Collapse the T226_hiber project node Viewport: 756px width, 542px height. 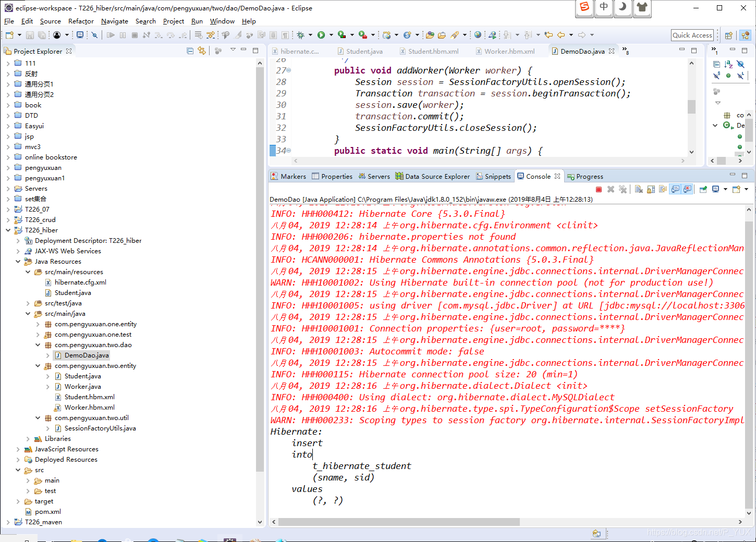[8, 230]
